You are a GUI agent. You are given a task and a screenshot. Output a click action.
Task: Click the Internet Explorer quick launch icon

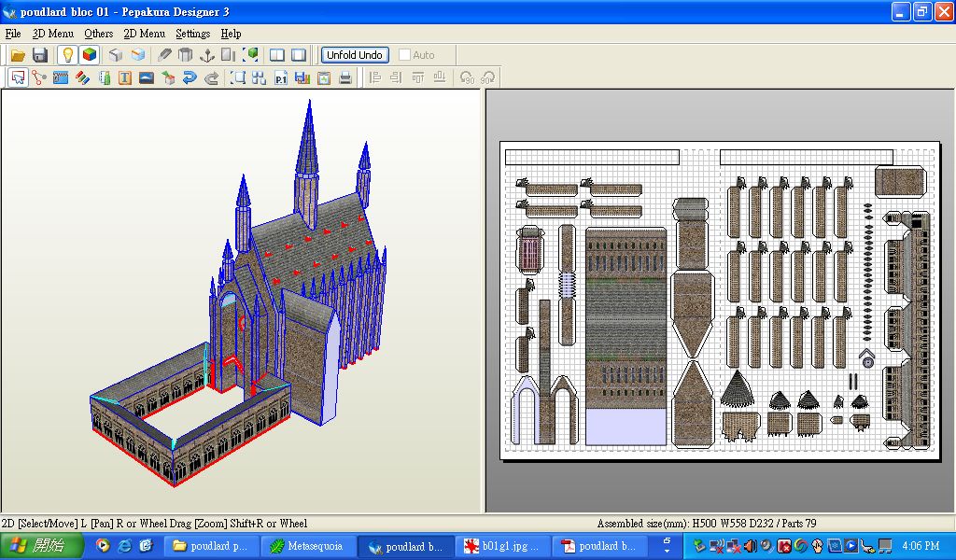click(x=124, y=546)
